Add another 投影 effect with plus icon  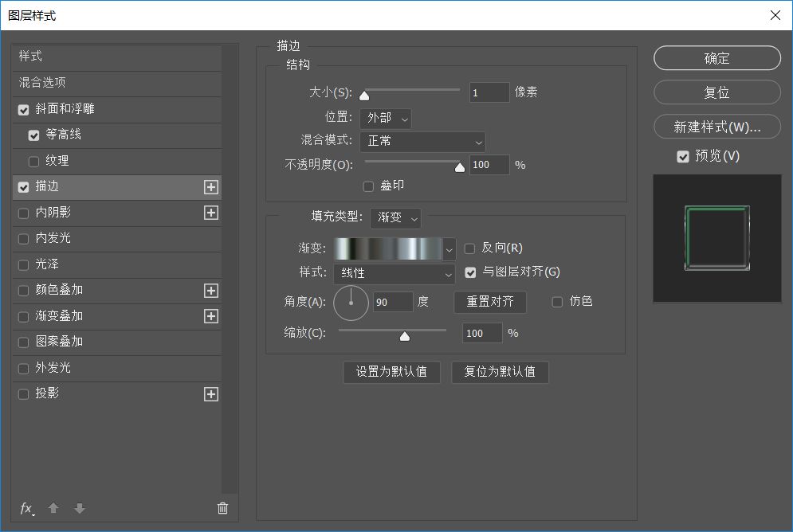pyautogui.click(x=210, y=394)
